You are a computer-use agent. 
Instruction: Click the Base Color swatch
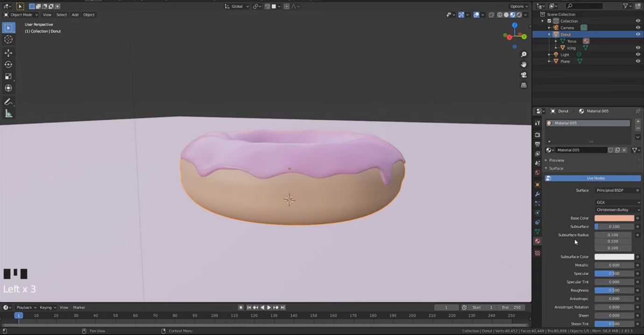click(614, 218)
